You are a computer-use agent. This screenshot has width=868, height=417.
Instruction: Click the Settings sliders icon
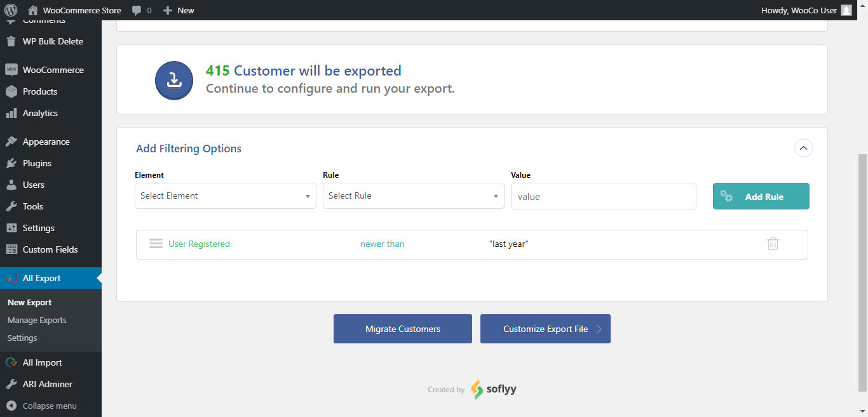pos(11,228)
